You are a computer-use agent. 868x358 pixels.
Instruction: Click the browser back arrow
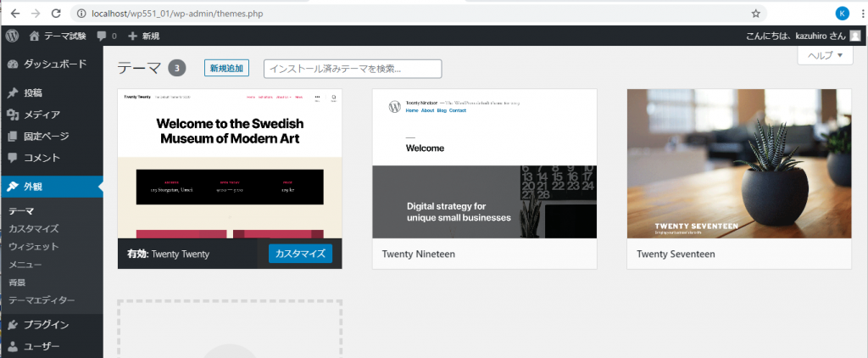[x=14, y=13]
